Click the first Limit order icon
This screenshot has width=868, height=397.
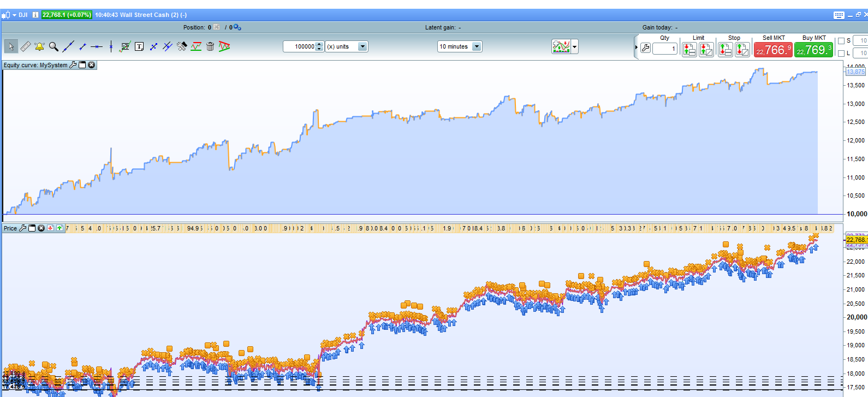click(689, 50)
